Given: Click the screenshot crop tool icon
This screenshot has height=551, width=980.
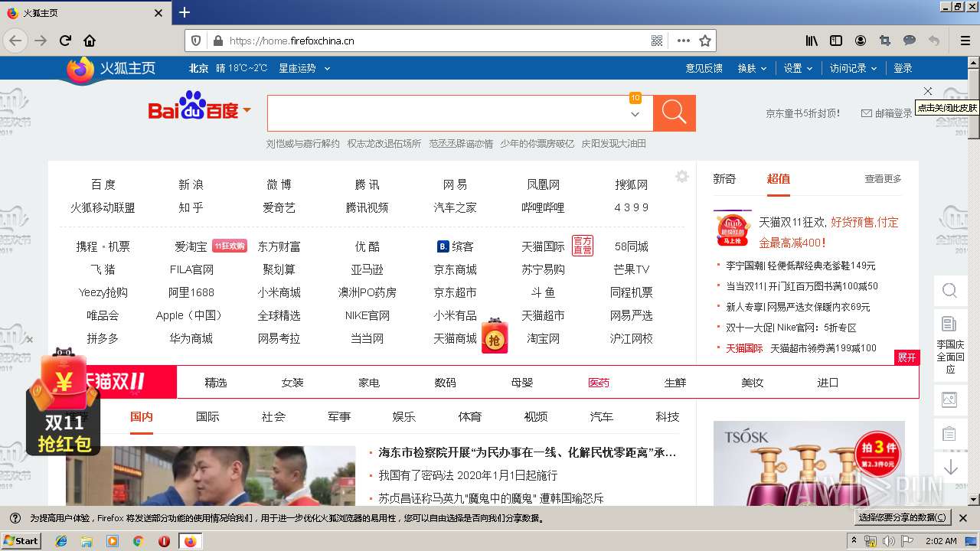Looking at the screenshot, I should [885, 41].
